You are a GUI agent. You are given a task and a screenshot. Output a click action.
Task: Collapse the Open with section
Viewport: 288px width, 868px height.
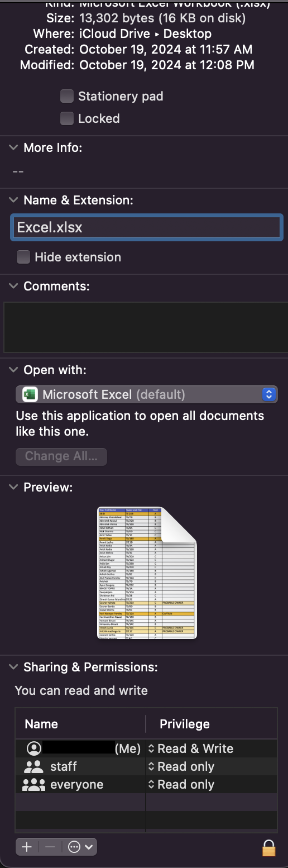coord(13,370)
